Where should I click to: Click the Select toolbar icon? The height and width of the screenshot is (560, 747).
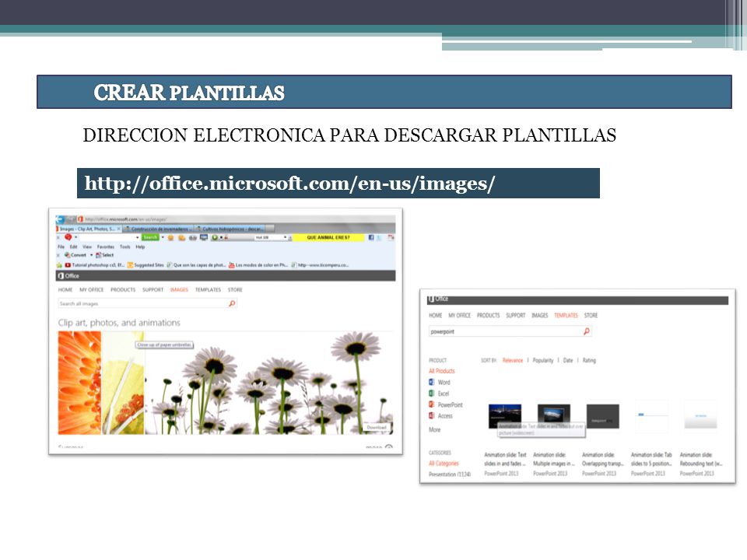99,255
